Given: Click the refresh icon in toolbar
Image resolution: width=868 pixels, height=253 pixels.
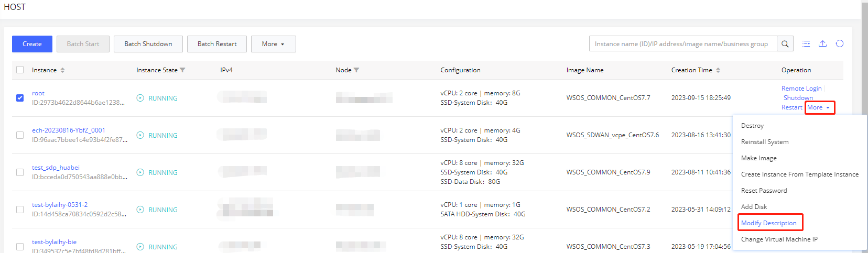Looking at the screenshot, I should 840,44.
